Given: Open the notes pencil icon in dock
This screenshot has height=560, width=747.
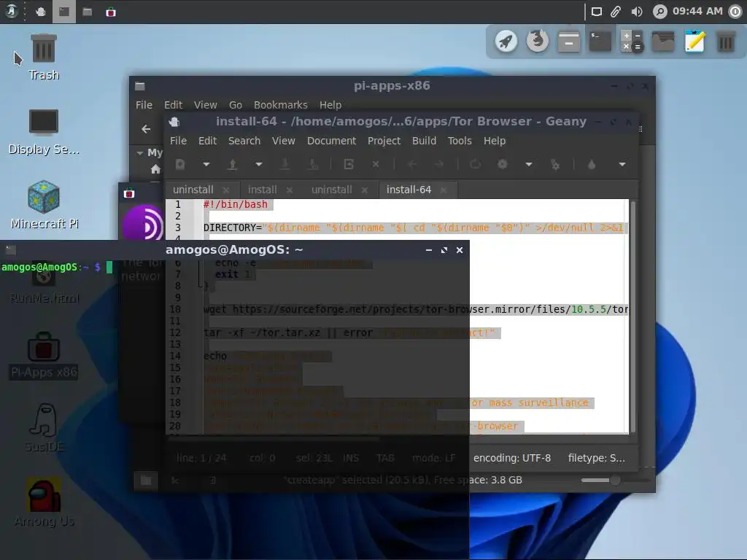Looking at the screenshot, I should point(694,42).
